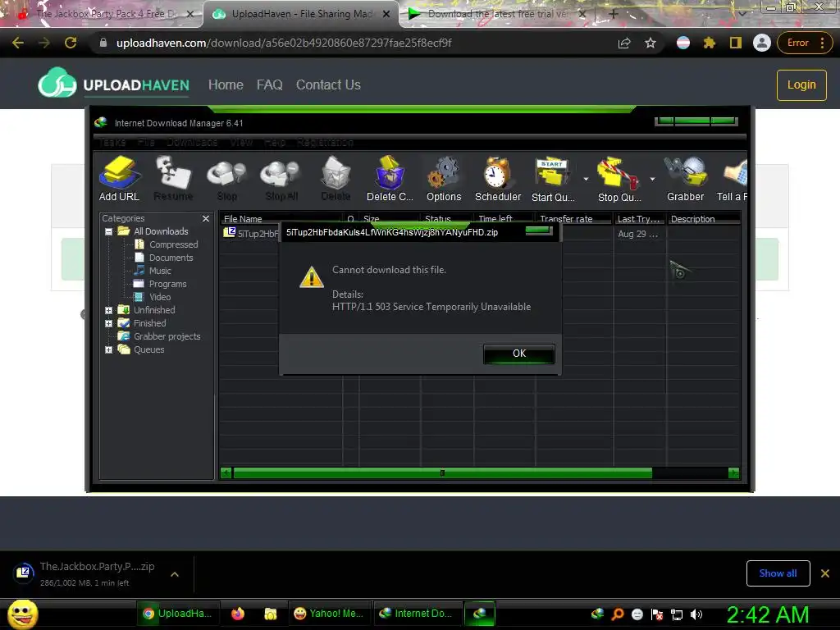This screenshot has height=630, width=840.
Task: Open the View menu in IDM
Action: (241, 142)
